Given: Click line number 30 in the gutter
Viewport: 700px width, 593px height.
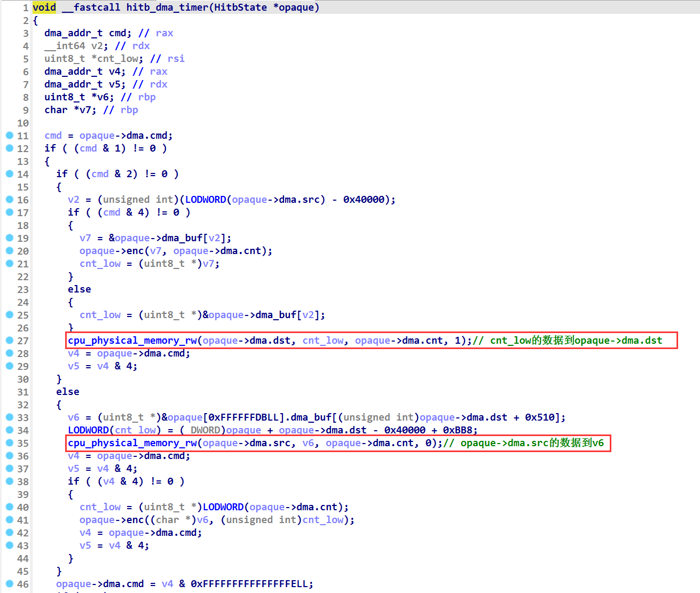Looking at the screenshot, I should (x=22, y=379).
